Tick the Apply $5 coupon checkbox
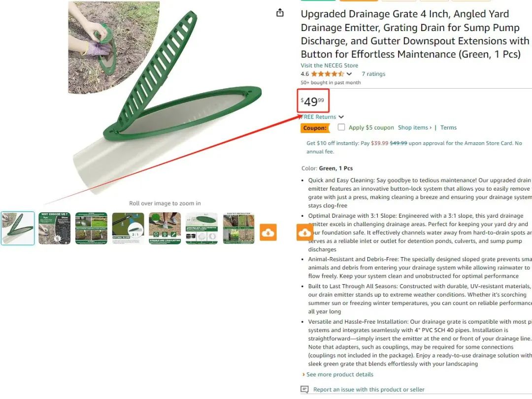Viewport: 532px width, 399px height. [x=341, y=127]
